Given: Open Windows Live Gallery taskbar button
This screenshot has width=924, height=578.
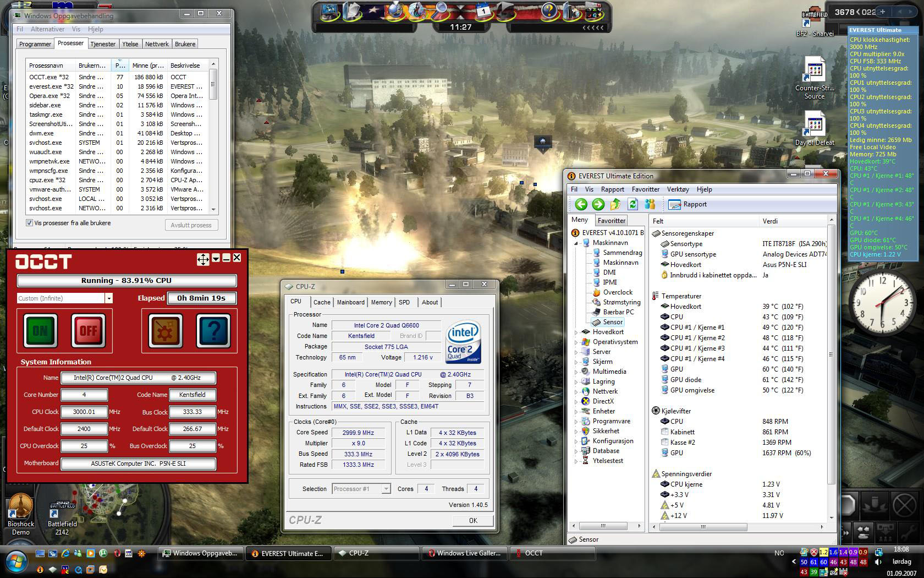Looking at the screenshot, I should tap(464, 553).
